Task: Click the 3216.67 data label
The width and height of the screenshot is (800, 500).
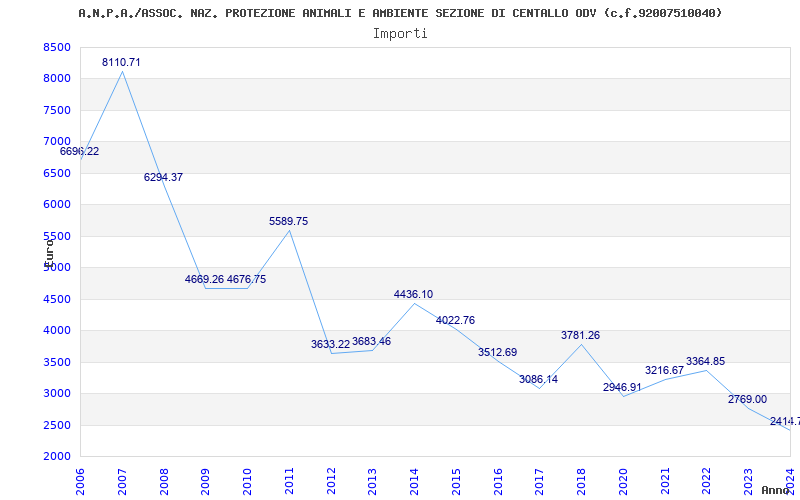Action: [664, 370]
